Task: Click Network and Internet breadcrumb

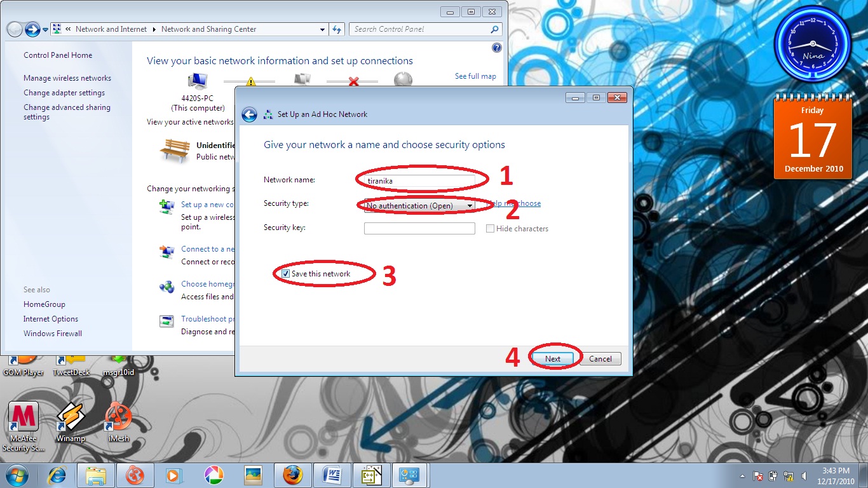Action: [111, 29]
